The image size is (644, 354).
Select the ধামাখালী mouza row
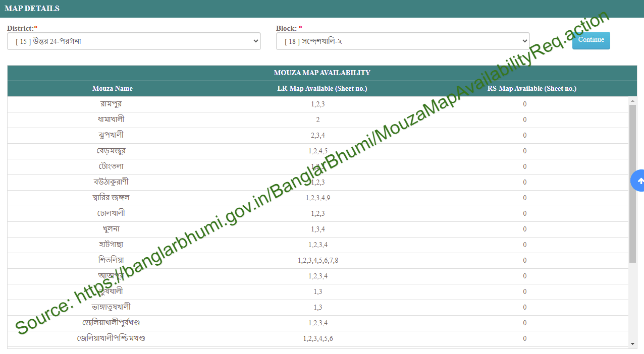click(113, 120)
